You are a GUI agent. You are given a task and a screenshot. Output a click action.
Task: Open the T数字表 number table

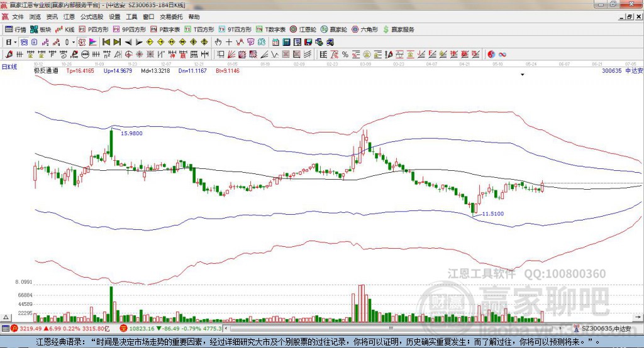pyautogui.click(x=270, y=29)
